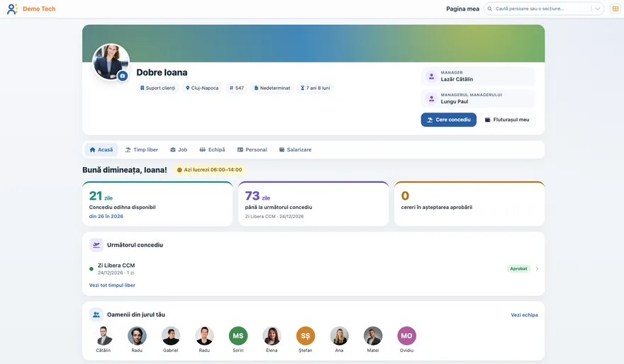This screenshot has height=364, width=624.
Task: Click the 7 ani 8 luni tag
Action: [315, 89]
